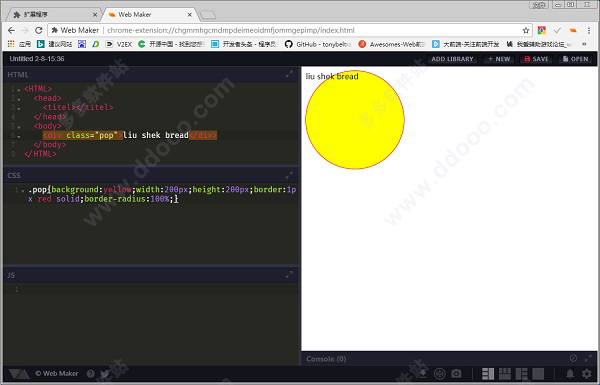The width and height of the screenshot is (600, 385).
Task: Go back in browser history
Action: tap(11, 30)
